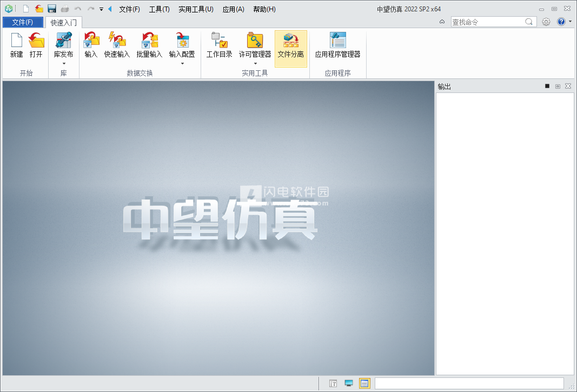Screen dimensions: 577x392
Task: Click the blue 文件(F) ribbon tab
Action: click(23, 23)
